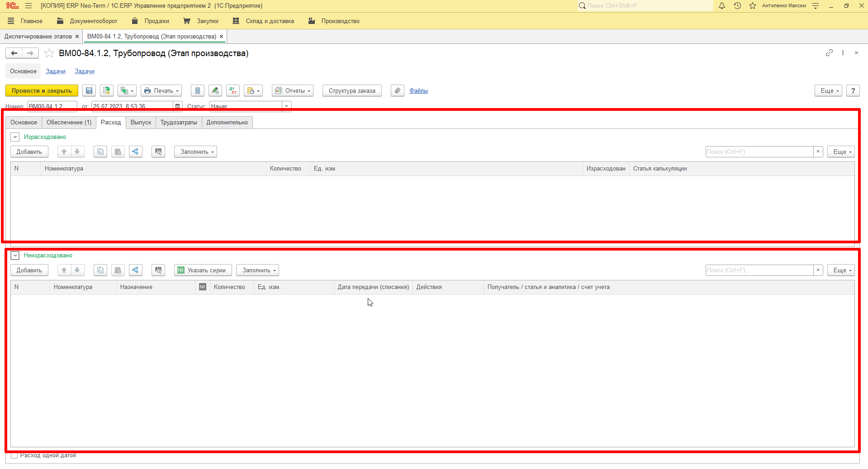Click copy rows icon in Израсходовано toolbar

100,152
